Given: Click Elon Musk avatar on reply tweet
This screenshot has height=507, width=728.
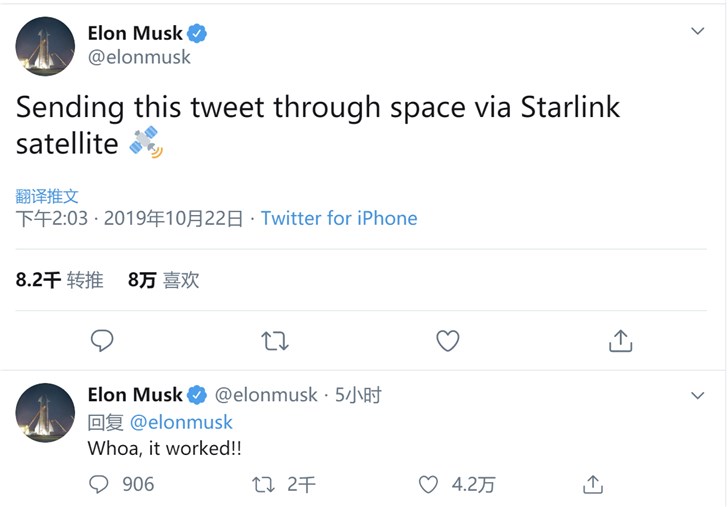Looking at the screenshot, I should 45,412.
